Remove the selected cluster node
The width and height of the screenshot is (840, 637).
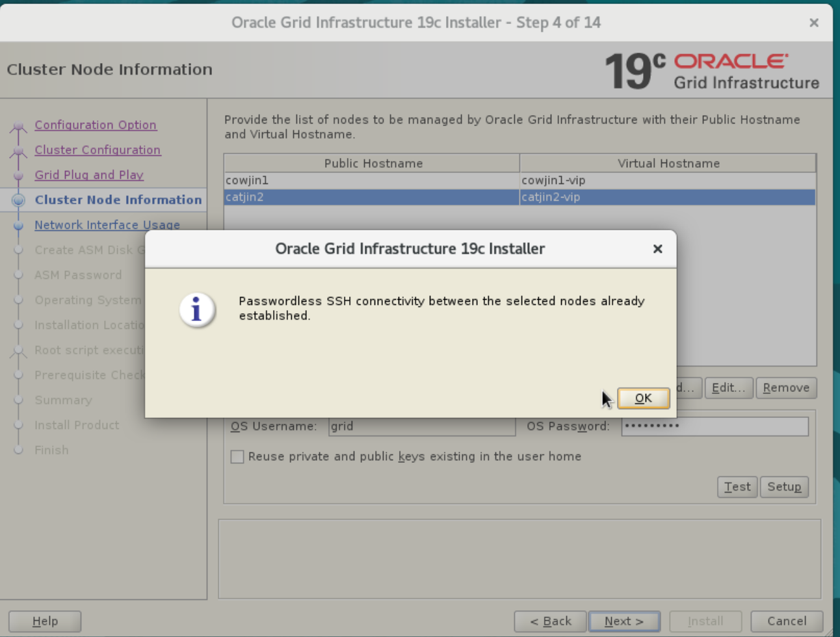click(786, 388)
